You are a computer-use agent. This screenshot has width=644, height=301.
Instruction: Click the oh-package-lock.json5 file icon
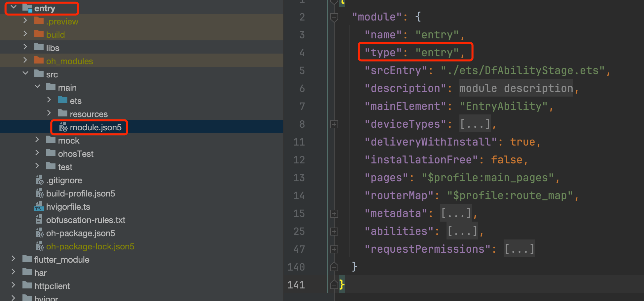pos(39,246)
